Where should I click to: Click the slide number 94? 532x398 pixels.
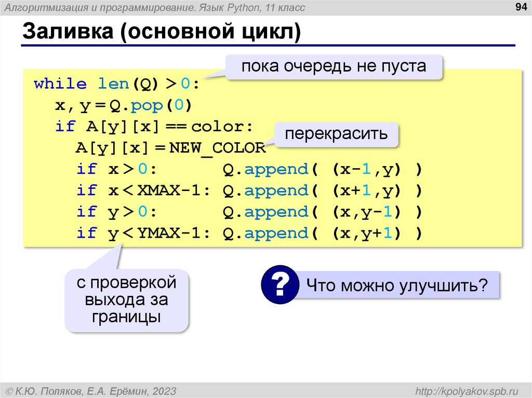pos(521,7)
